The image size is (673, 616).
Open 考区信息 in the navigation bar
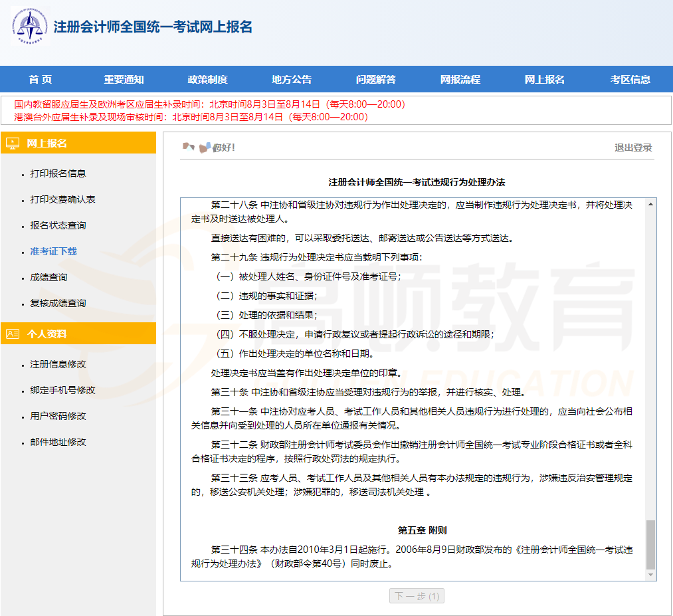[630, 80]
